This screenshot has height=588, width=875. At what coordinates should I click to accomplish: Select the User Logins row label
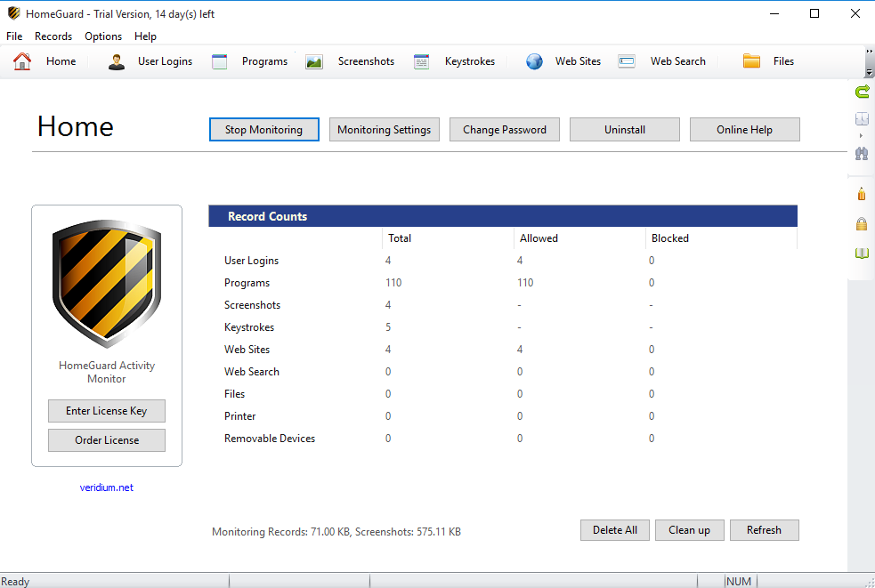pos(251,261)
